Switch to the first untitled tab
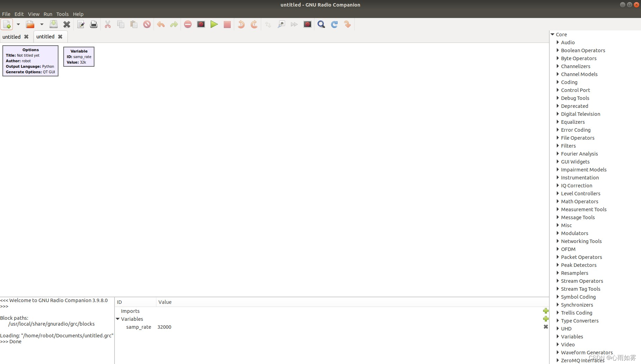The image size is (641, 364). click(11, 36)
